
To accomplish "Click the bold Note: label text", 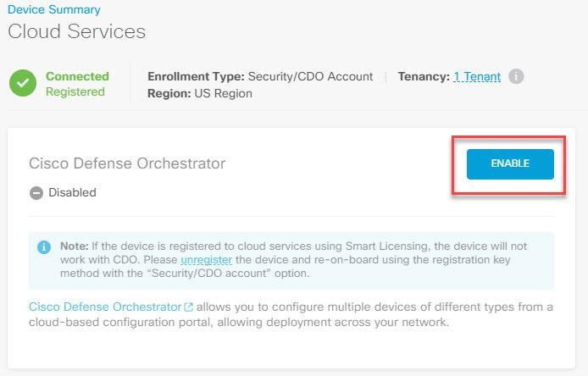I will pos(74,246).
